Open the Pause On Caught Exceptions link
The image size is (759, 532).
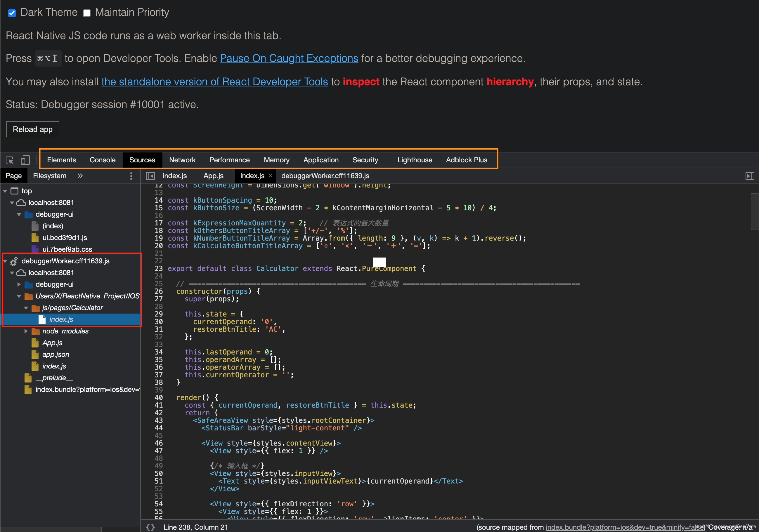point(289,58)
